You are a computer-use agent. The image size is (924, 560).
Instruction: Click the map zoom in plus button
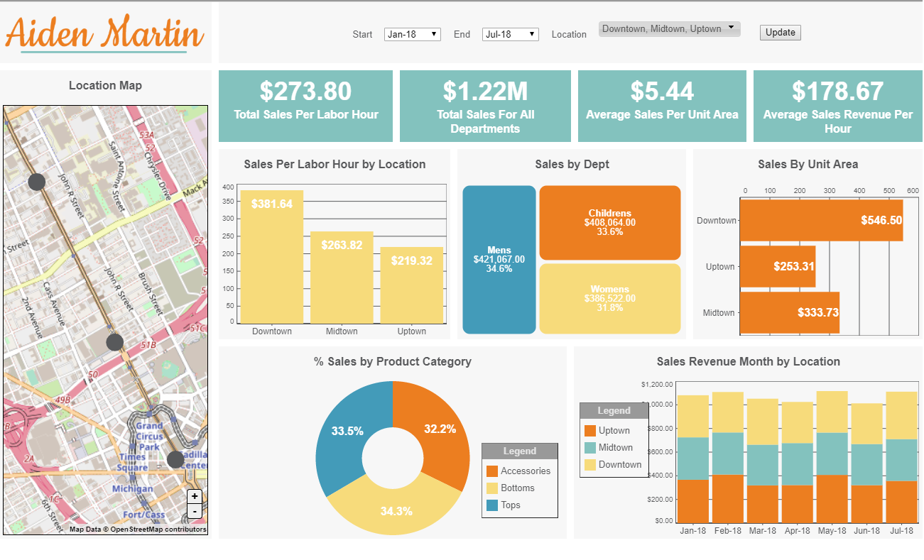pos(195,497)
